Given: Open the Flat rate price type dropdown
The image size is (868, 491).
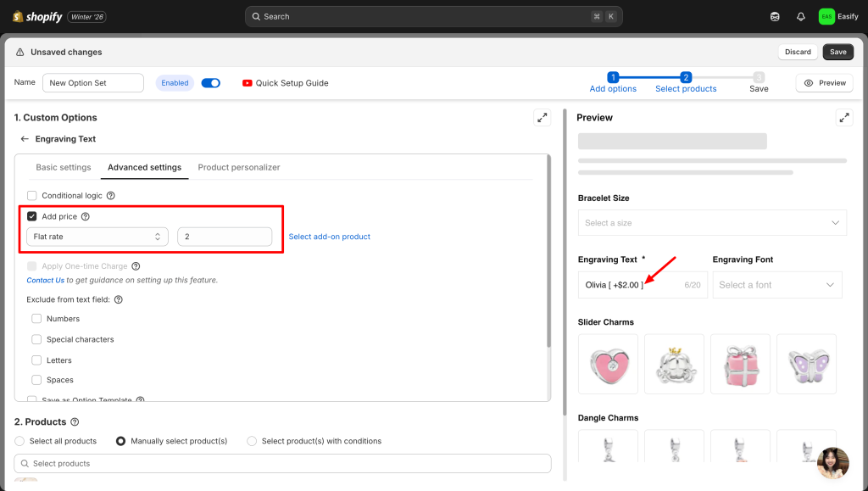Looking at the screenshot, I should click(x=97, y=237).
